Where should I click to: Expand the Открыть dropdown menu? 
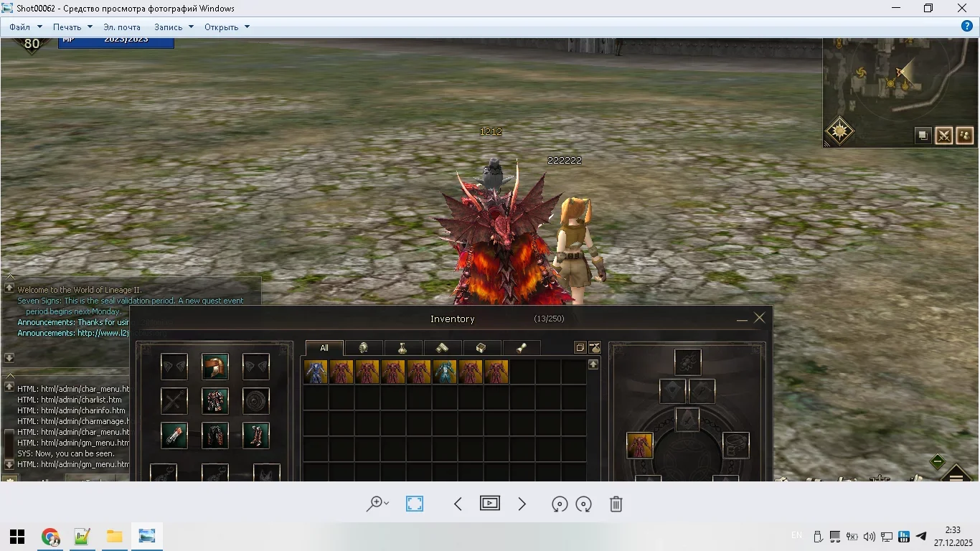[x=227, y=27]
